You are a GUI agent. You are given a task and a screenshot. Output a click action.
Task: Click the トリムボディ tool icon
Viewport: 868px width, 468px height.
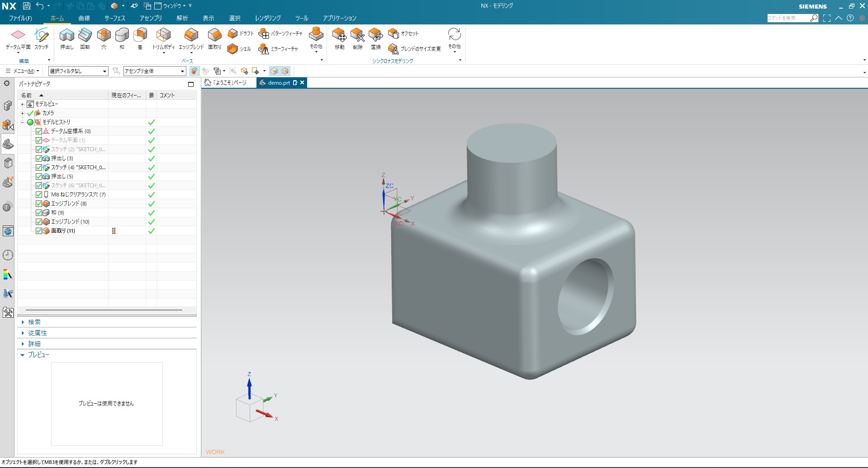[163, 35]
